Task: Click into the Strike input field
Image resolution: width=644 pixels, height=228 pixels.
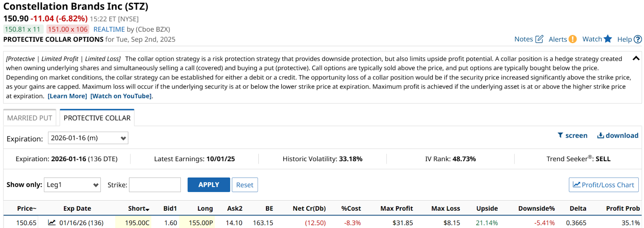Action: [155, 185]
